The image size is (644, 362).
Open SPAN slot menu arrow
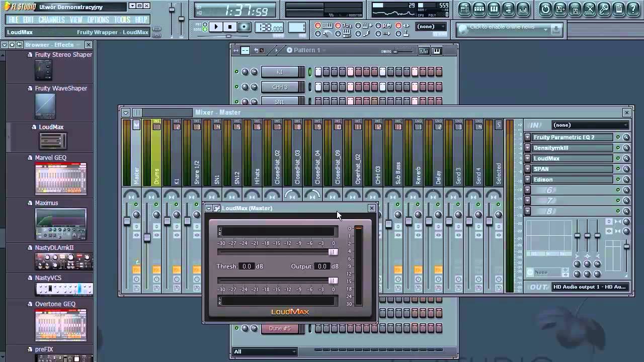[x=527, y=169]
